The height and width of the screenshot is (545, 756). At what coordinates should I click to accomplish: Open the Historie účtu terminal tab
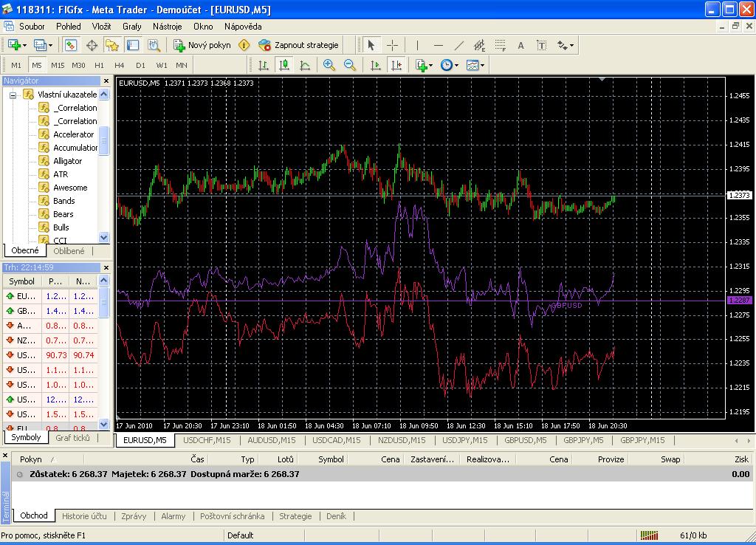pyautogui.click(x=84, y=516)
